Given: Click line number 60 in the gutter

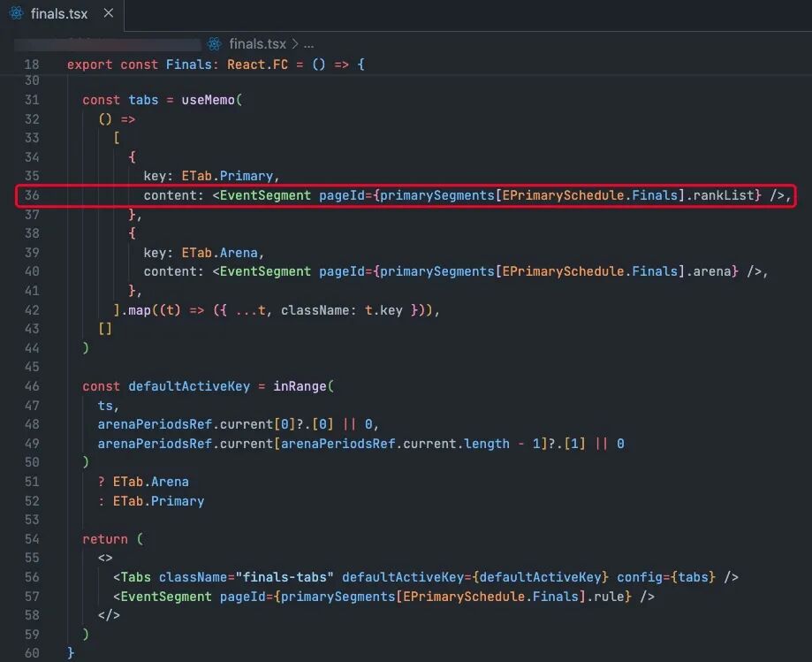Looking at the screenshot, I should (x=32, y=653).
